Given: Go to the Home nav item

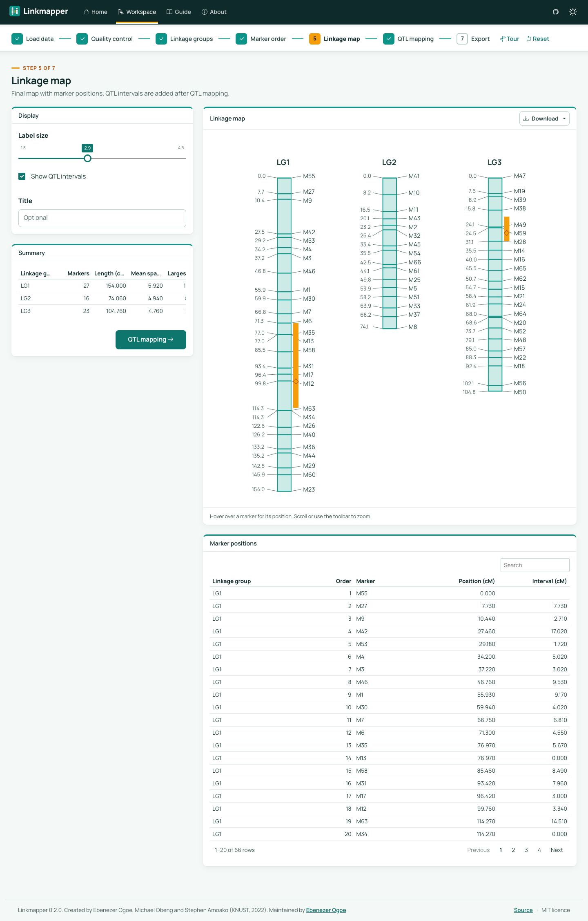Looking at the screenshot, I should 96,12.
